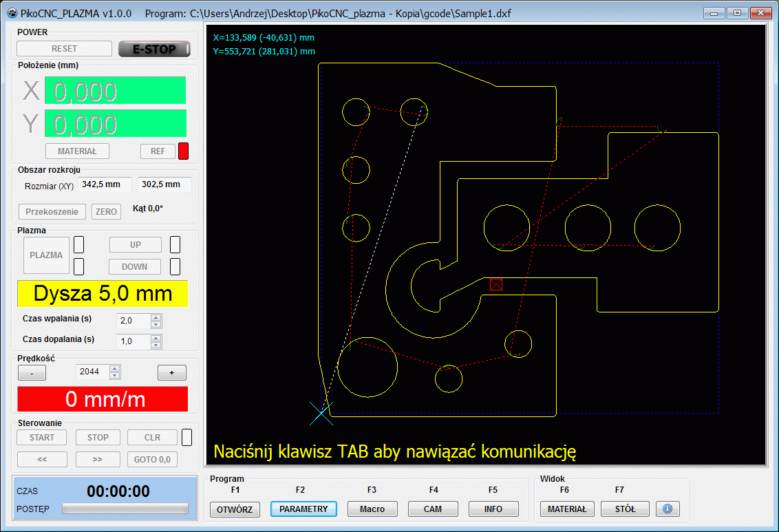
Task: Click the Macro button
Action: pyautogui.click(x=372, y=509)
